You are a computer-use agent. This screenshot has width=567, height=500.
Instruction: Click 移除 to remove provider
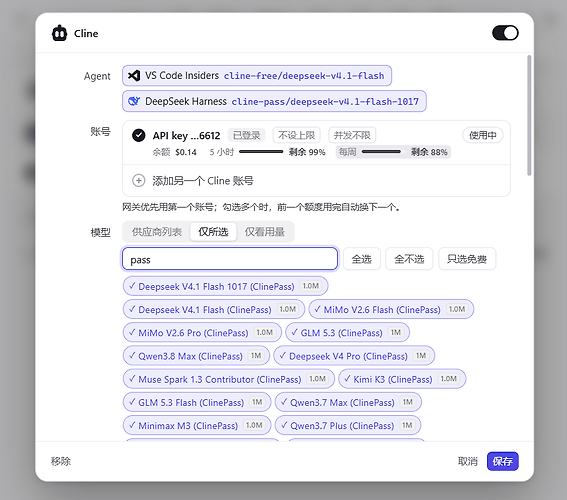pos(61,461)
